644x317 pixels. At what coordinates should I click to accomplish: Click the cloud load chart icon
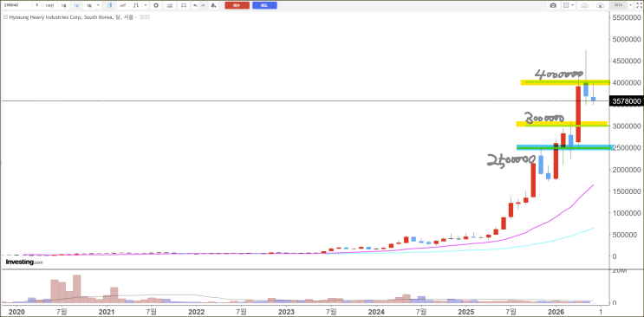(x=585, y=5)
